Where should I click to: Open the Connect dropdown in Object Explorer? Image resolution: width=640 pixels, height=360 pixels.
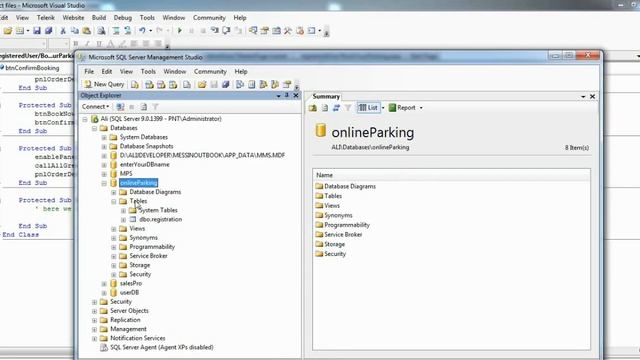coord(96,107)
